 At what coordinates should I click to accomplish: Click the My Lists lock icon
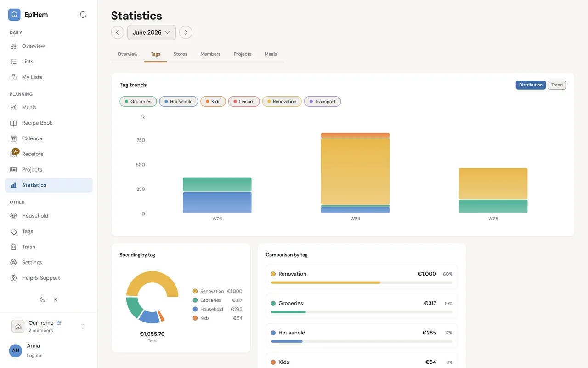[x=13, y=77]
